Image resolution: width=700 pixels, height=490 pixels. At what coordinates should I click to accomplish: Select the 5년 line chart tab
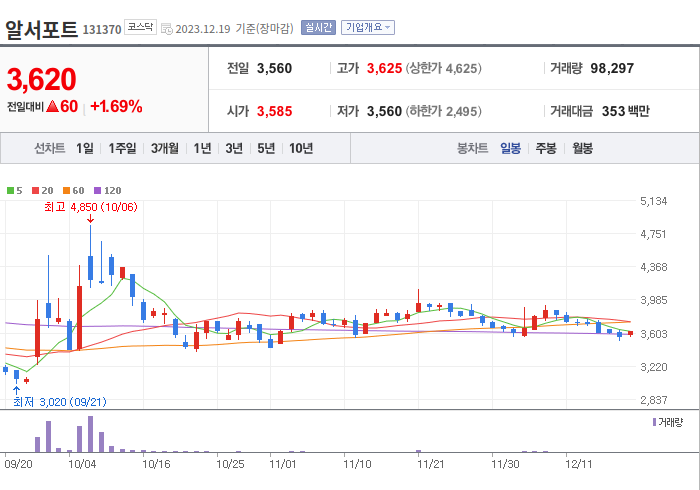pyautogui.click(x=266, y=148)
